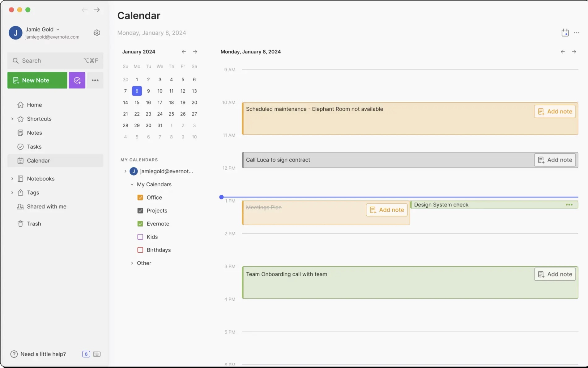This screenshot has height=368, width=588.
Task: Enable the Birthdays calendar
Action: pos(140,250)
